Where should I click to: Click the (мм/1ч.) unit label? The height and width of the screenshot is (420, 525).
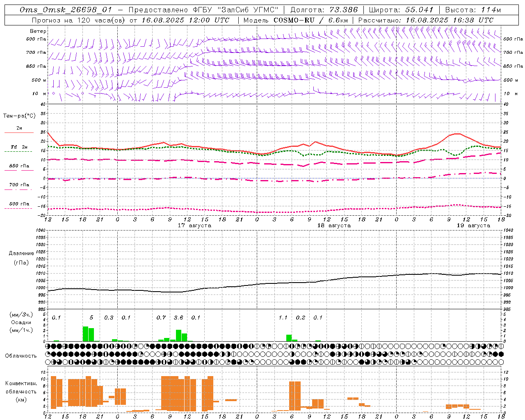(21, 330)
